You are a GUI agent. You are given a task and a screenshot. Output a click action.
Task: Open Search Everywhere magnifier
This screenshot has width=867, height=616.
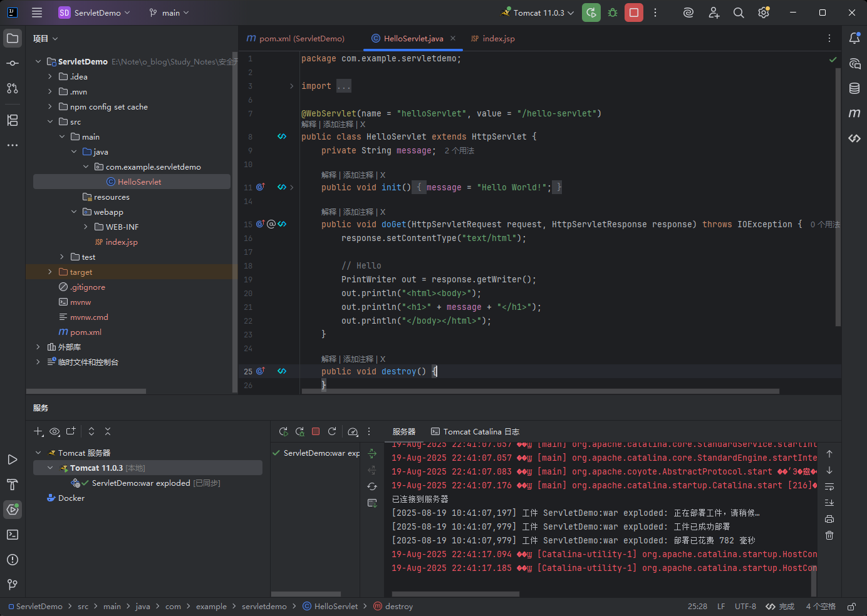[739, 13]
